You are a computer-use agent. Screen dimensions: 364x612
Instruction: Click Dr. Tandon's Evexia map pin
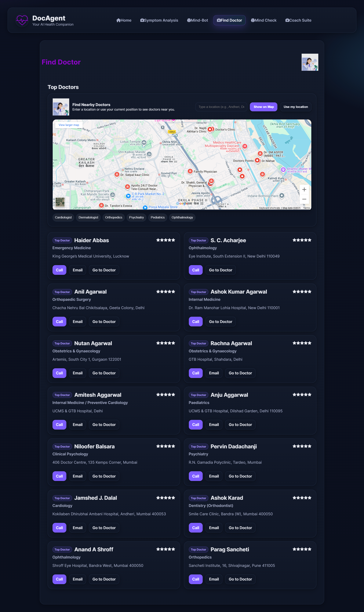pos(101,205)
